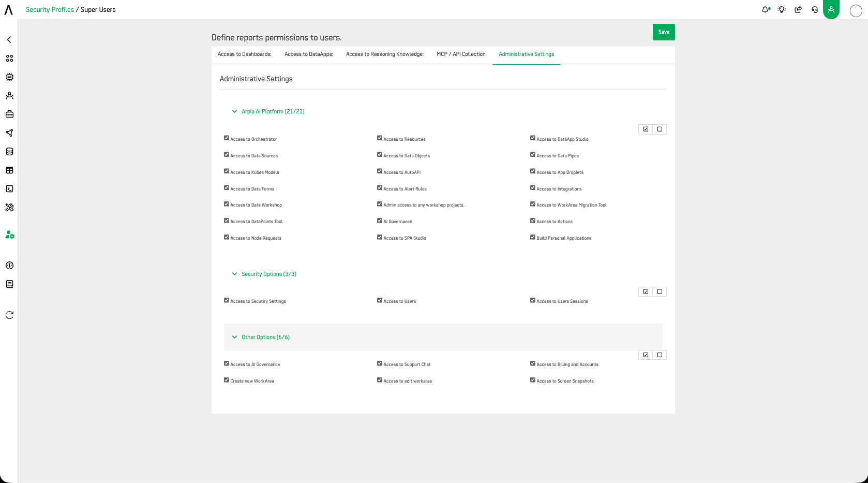
Task: Open the user avatar circle
Action: [x=856, y=11]
